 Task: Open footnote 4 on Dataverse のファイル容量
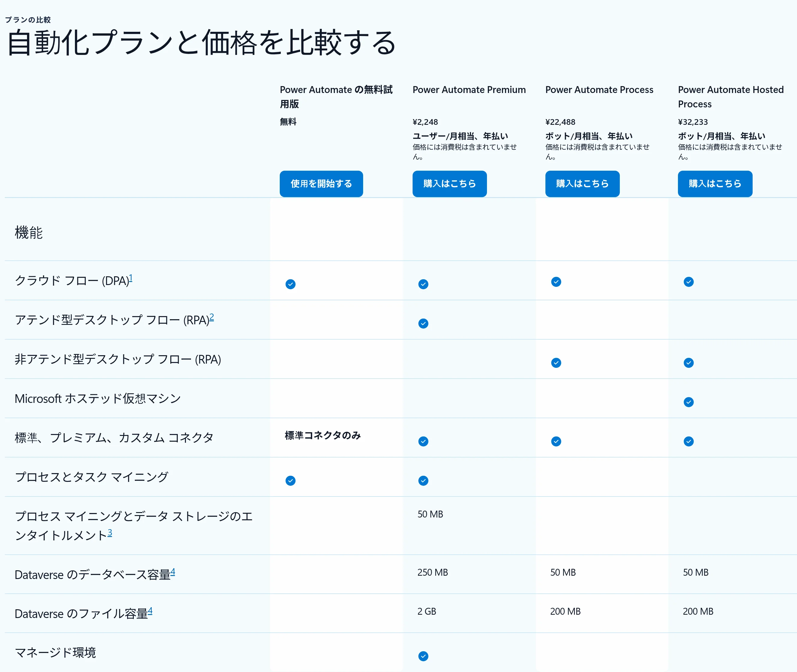pos(150,611)
